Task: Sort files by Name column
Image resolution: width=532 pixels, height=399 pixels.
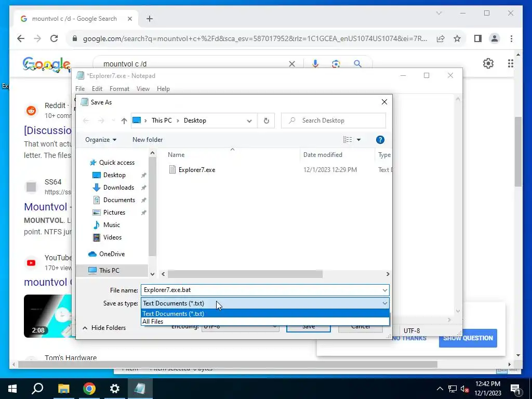Action: [176, 155]
